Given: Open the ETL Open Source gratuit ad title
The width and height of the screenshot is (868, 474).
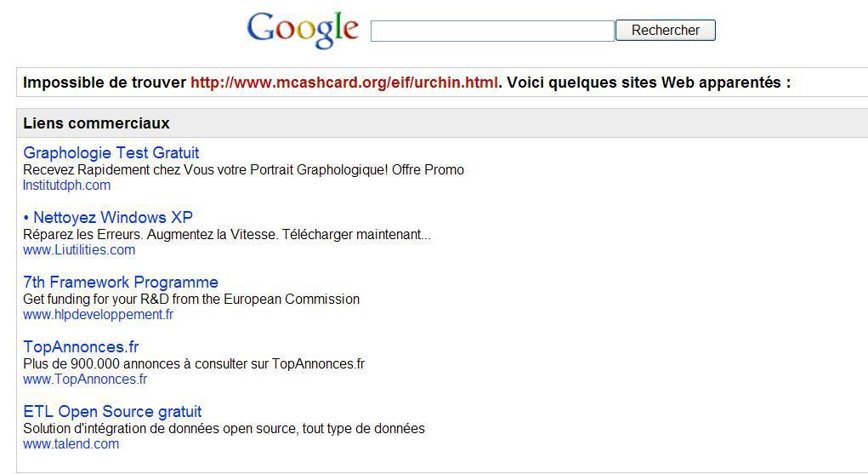Looking at the screenshot, I should [x=112, y=411].
